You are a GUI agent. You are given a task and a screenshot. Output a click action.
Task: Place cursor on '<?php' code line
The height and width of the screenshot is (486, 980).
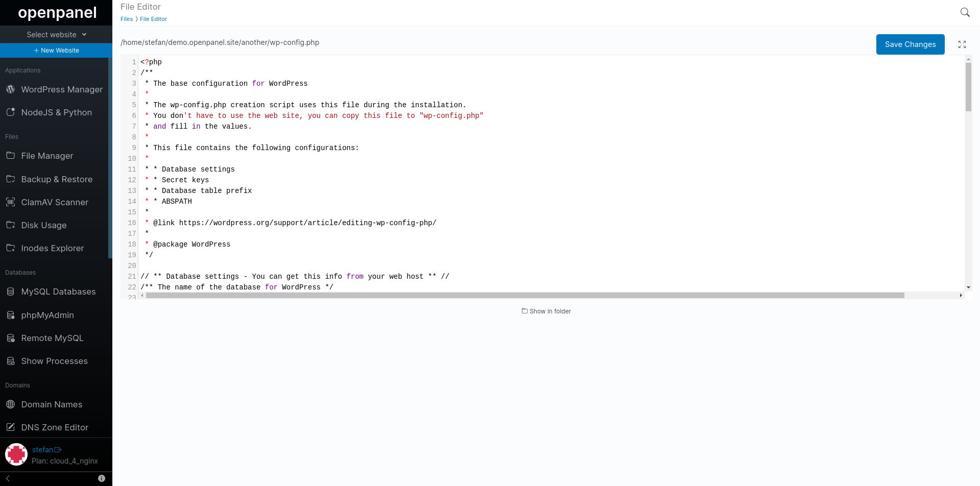pyautogui.click(x=151, y=62)
